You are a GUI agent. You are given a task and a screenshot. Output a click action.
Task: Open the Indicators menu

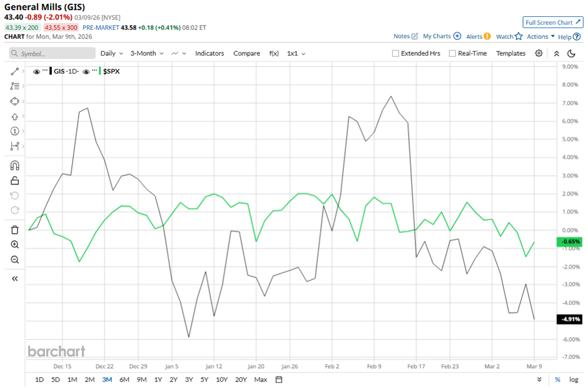[x=209, y=54]
